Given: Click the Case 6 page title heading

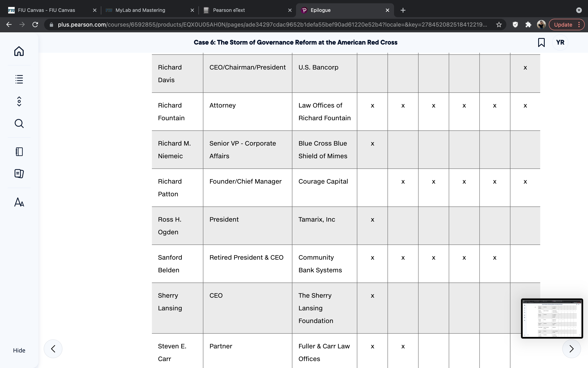Looking at the screenshot, I should tap(295, 42).
